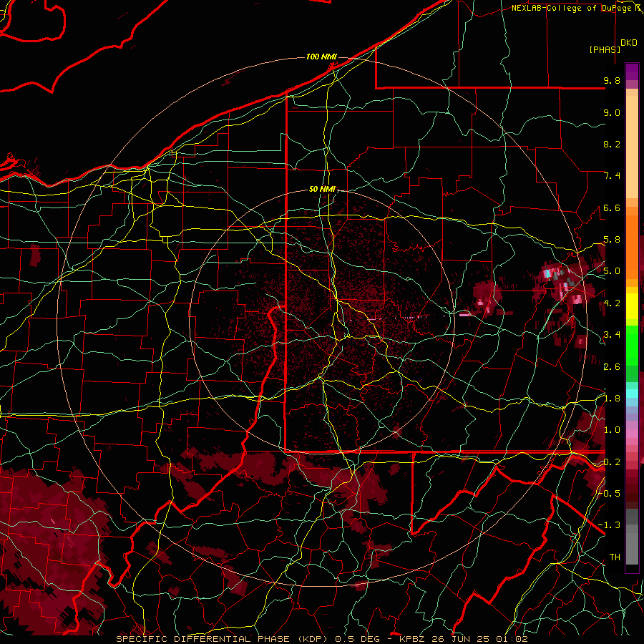This screenshot has height=644, width=644.
Task: Select the DKD legend unit label
Action: click(x=629, y=43)
